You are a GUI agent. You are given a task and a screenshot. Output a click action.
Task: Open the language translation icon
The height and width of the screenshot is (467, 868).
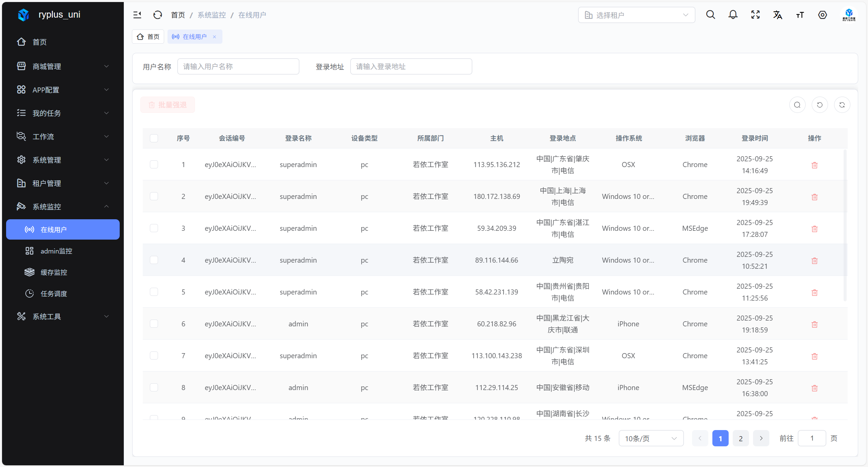click(777, 15)
